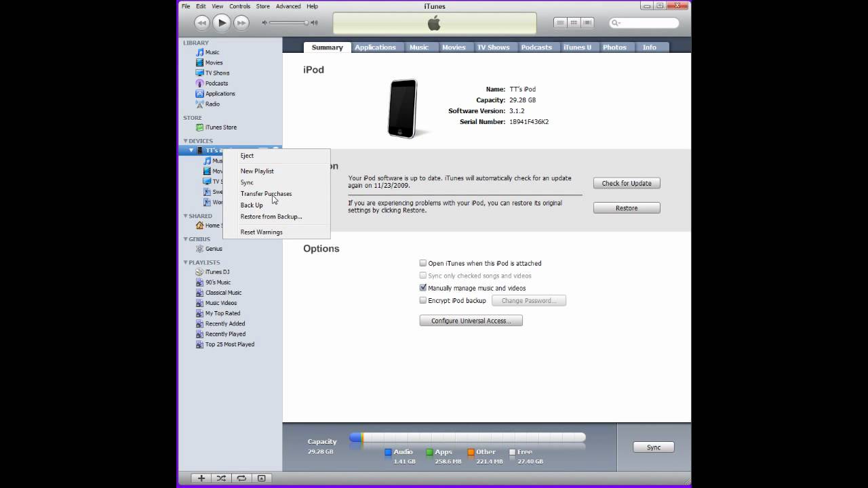Open the Radio icon in sidebar
Viewport: 868px width, 488px height.
[x=199, y=104]
